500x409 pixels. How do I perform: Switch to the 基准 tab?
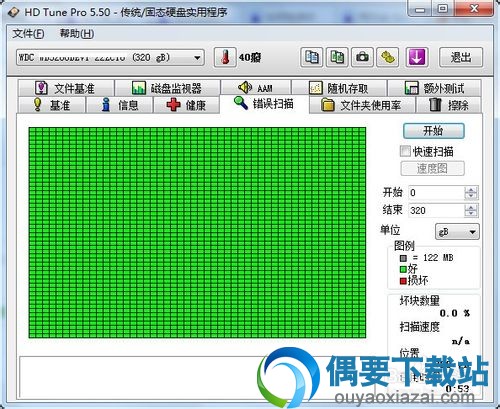(x=52, y=105)
